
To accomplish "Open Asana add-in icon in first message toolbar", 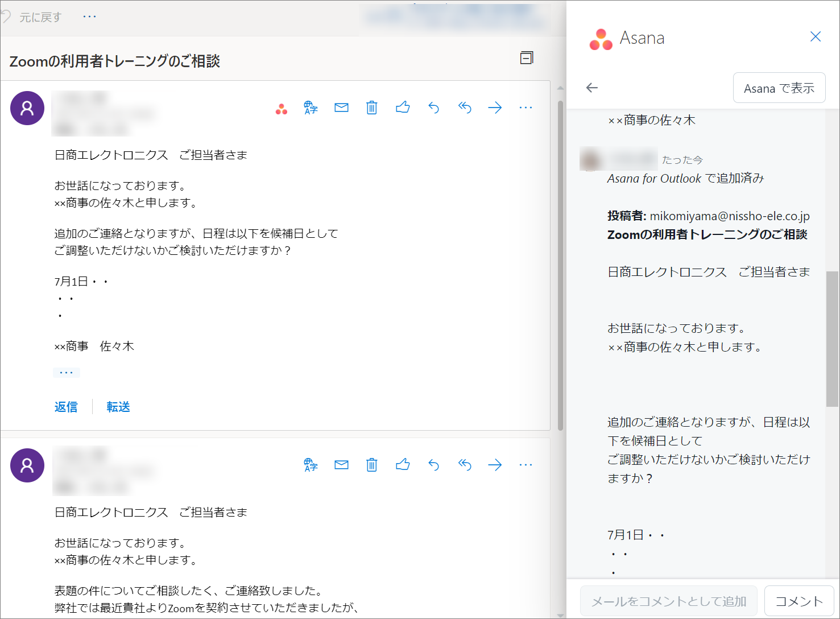I will pos(282,109).
